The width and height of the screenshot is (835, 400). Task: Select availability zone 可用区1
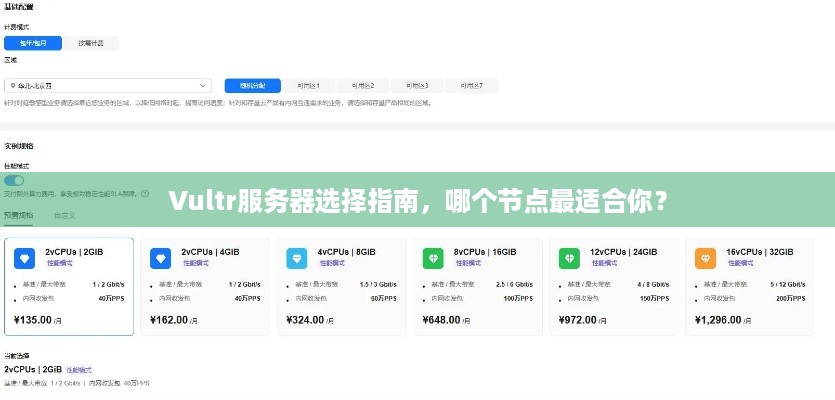click(308, 85)
